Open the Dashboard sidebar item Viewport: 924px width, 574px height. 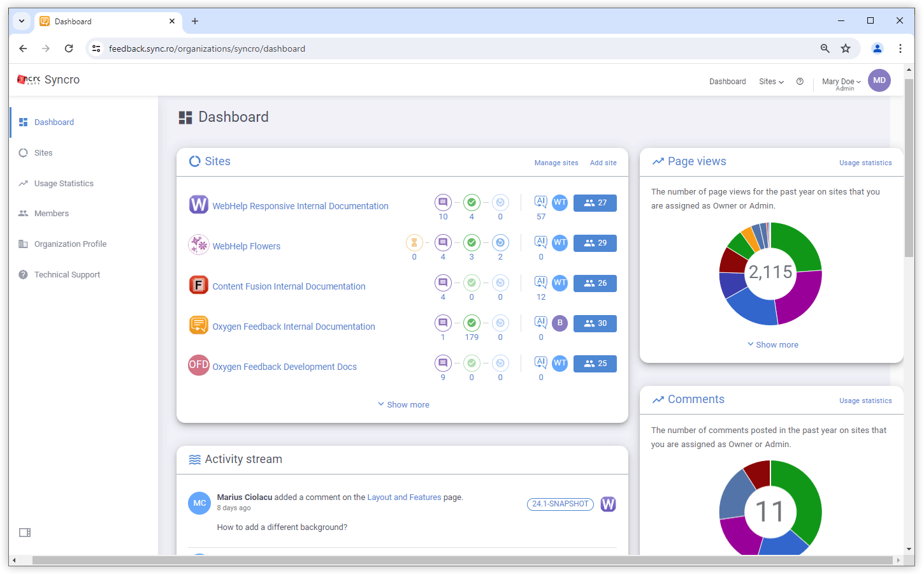click(x=54, y=122)
